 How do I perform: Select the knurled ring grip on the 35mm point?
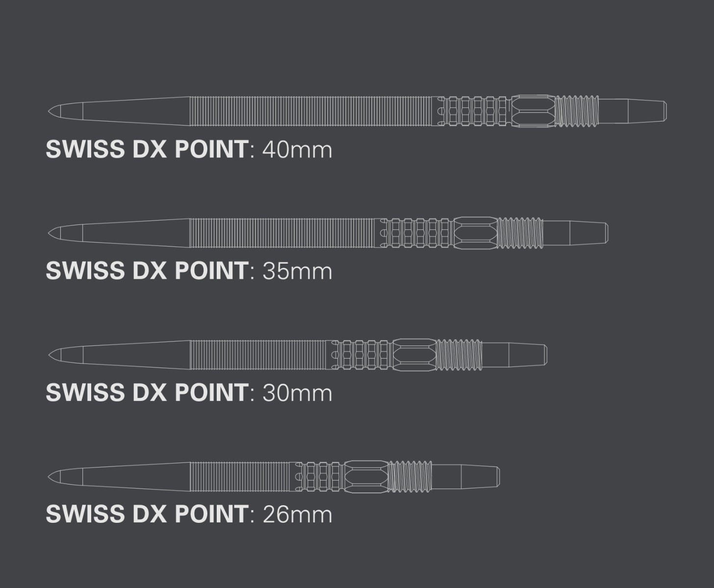417,232
